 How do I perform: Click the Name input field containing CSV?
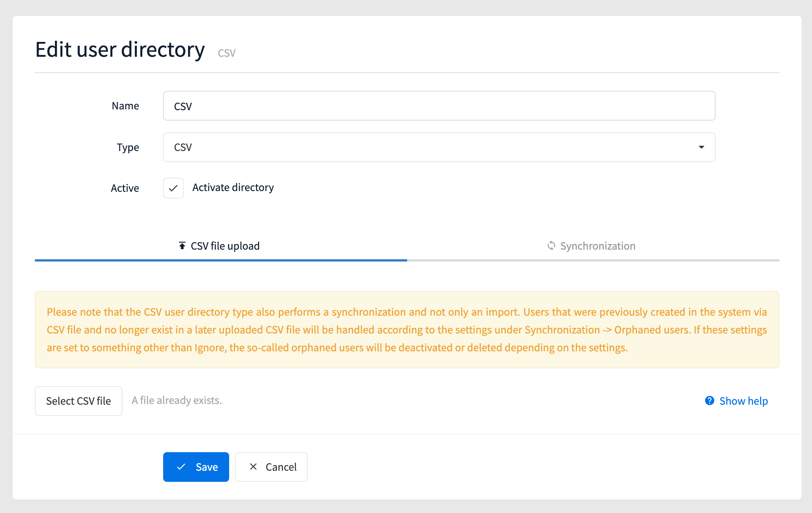pyautogui.click(x=439, y=106)
